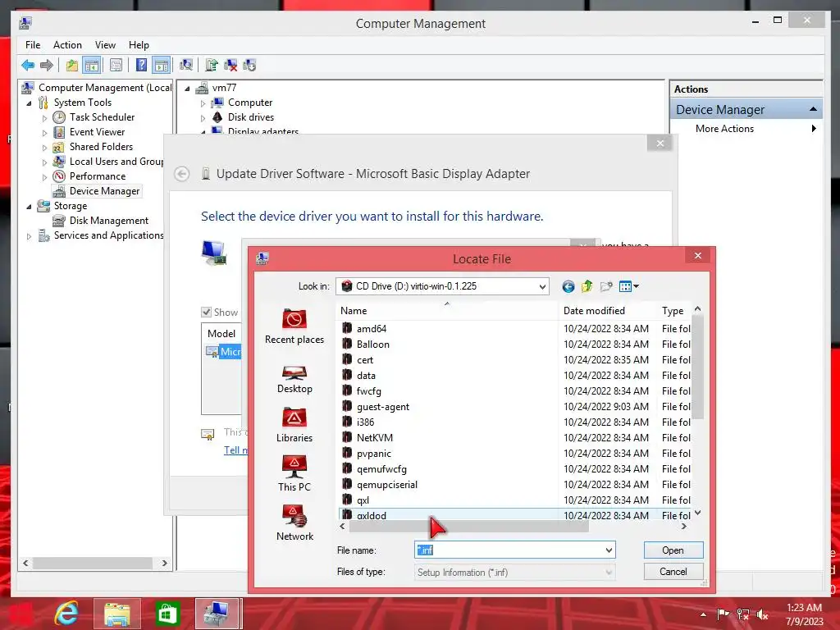Click the Back arrow in Computer Management toolbar

(28, 66)
